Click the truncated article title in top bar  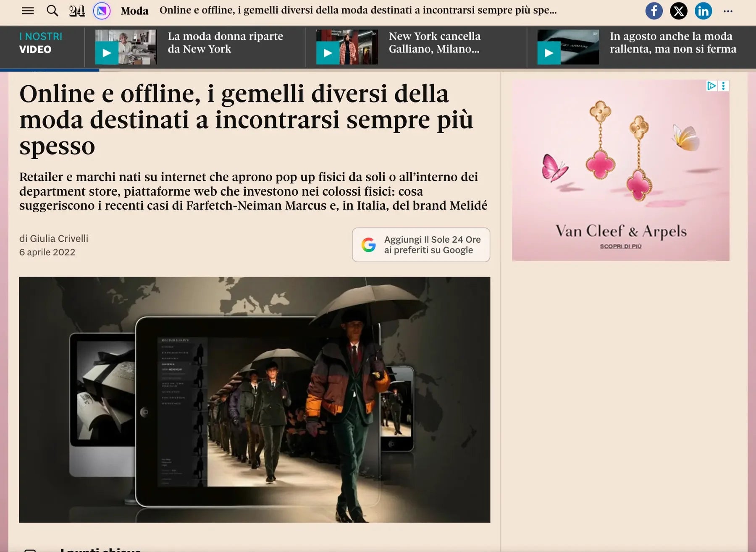pyautogui.click(x=358, y=10)
